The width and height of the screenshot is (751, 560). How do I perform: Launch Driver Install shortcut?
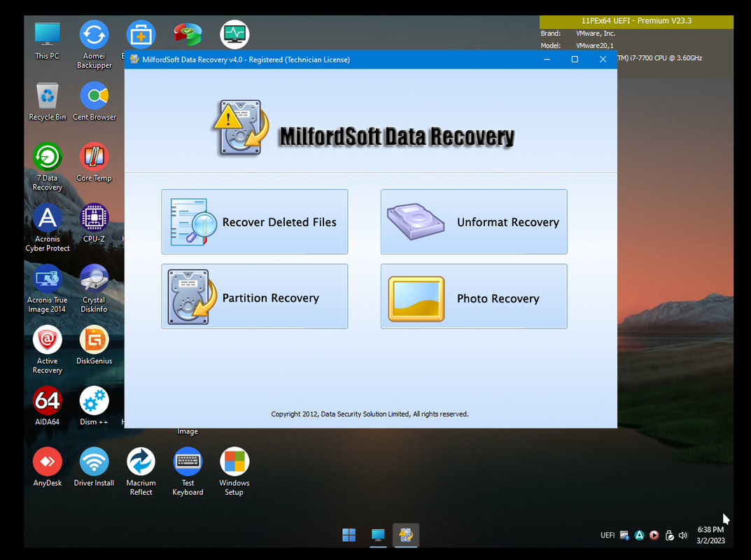94,467
